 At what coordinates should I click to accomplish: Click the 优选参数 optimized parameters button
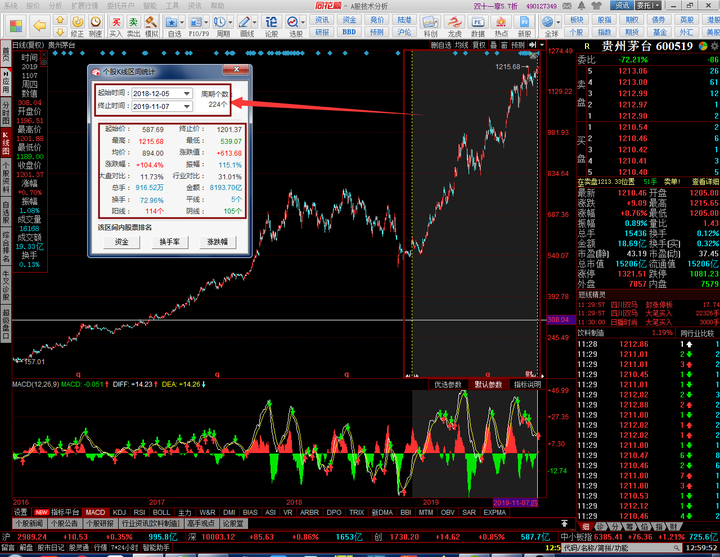(448, 385)
